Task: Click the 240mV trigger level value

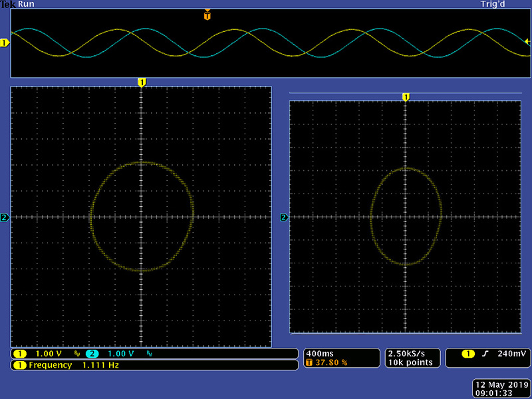Action: [x=511, y=354]
